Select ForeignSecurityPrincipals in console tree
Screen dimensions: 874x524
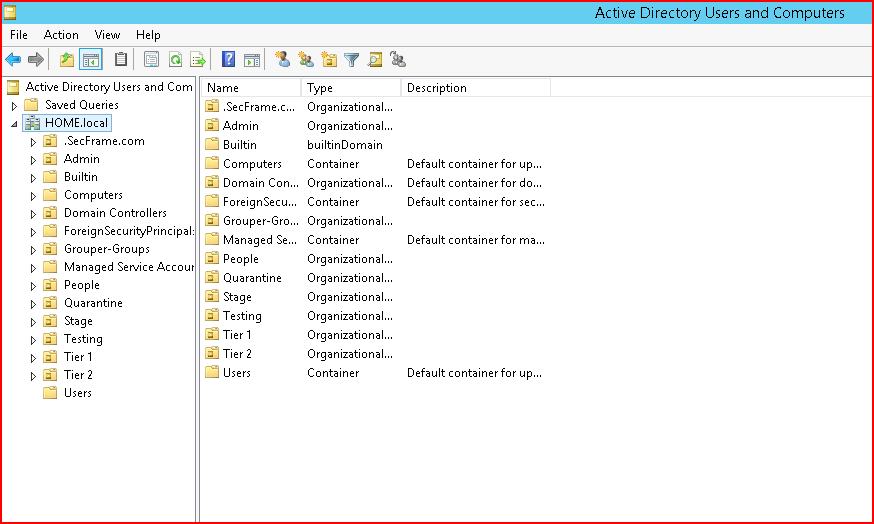(x=128, y=231)
